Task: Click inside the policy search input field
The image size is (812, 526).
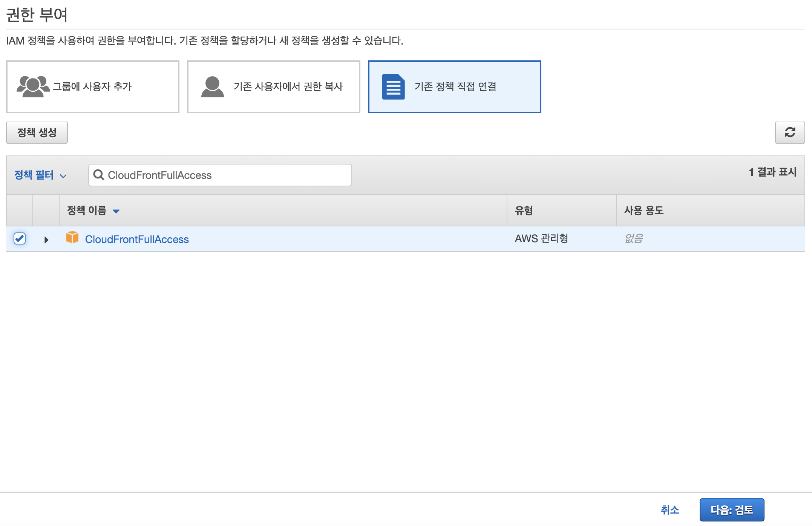Action: tap(226, 175)
